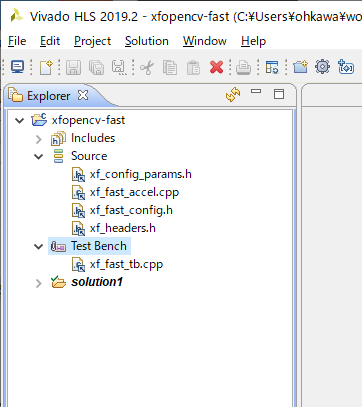Screen dimensions: 362x407
Task: Click the New Solution folder icon
Action: click(300, 67)
